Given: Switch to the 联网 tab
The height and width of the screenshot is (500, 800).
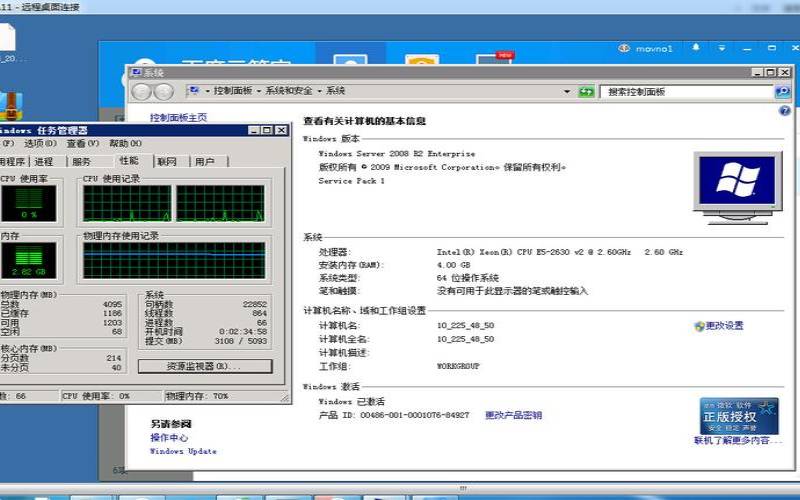Looking at the screenshot, I should (167, 161).
